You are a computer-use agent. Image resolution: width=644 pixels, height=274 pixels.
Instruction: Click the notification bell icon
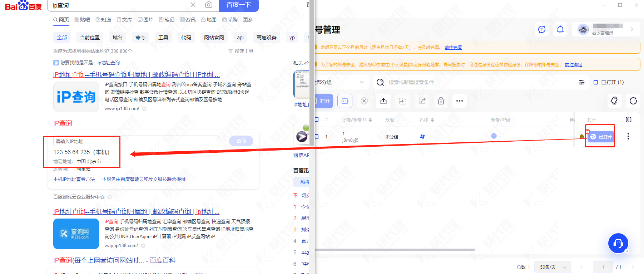tap(560, 29)
